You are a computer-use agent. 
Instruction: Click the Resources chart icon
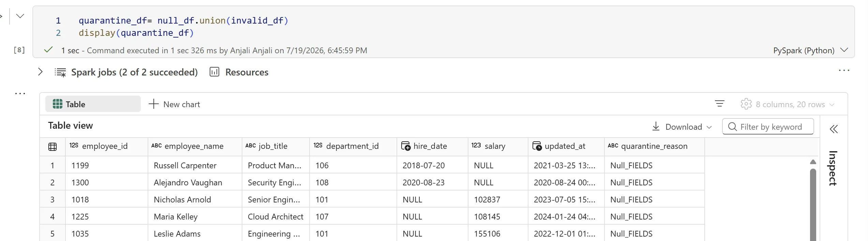[x=214, y=72]
